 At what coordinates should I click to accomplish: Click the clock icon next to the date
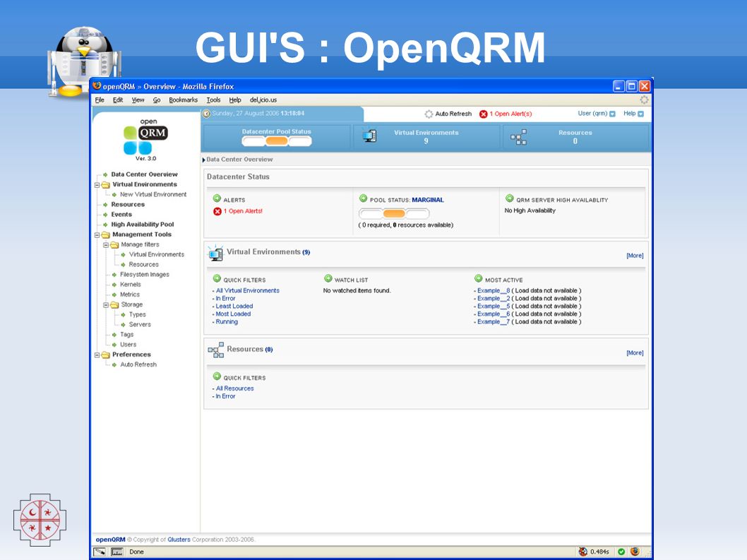(206, 114)
